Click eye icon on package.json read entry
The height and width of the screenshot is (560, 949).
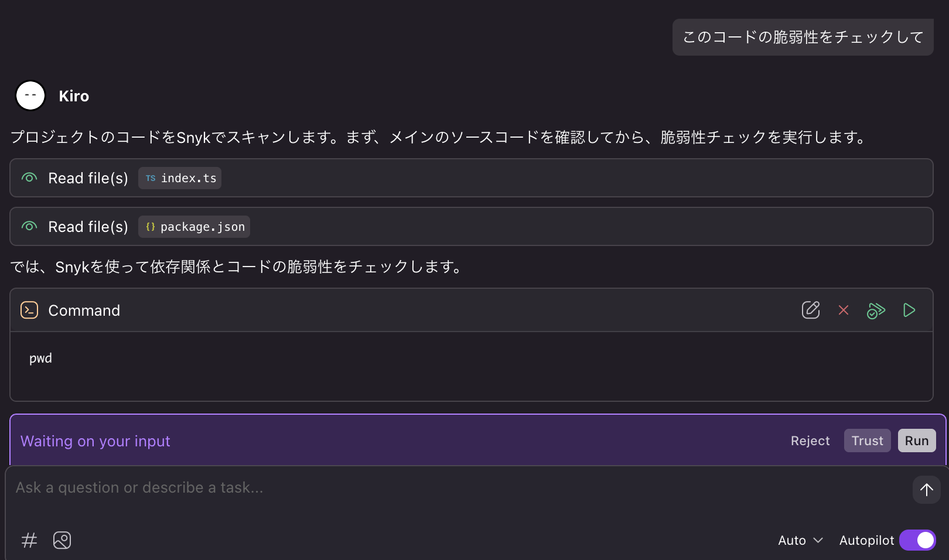coord(29,226)
